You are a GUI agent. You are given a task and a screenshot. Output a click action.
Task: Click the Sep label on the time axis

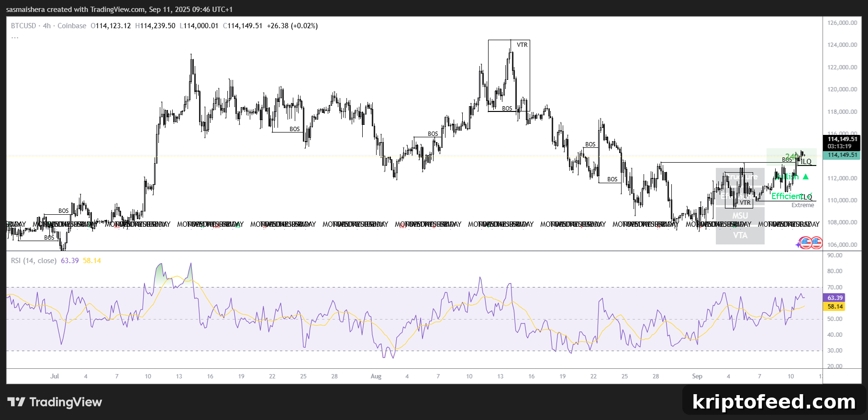point(697,376)
